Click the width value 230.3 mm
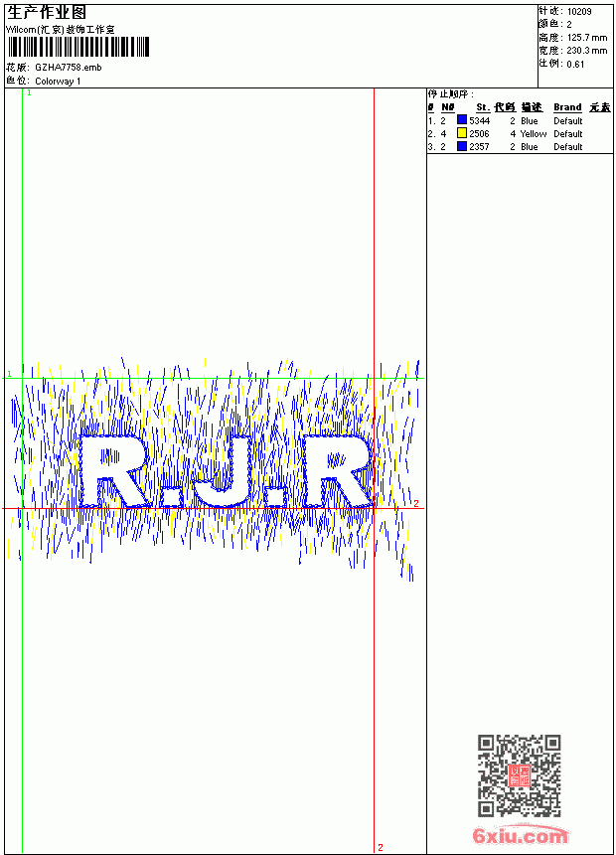616x855 pixels. 587,51
